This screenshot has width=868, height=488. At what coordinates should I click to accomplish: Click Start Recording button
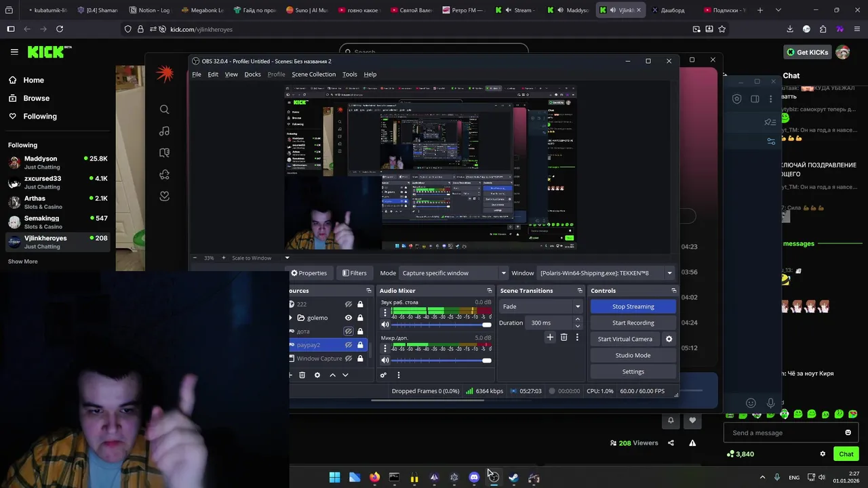click(633, 323)
